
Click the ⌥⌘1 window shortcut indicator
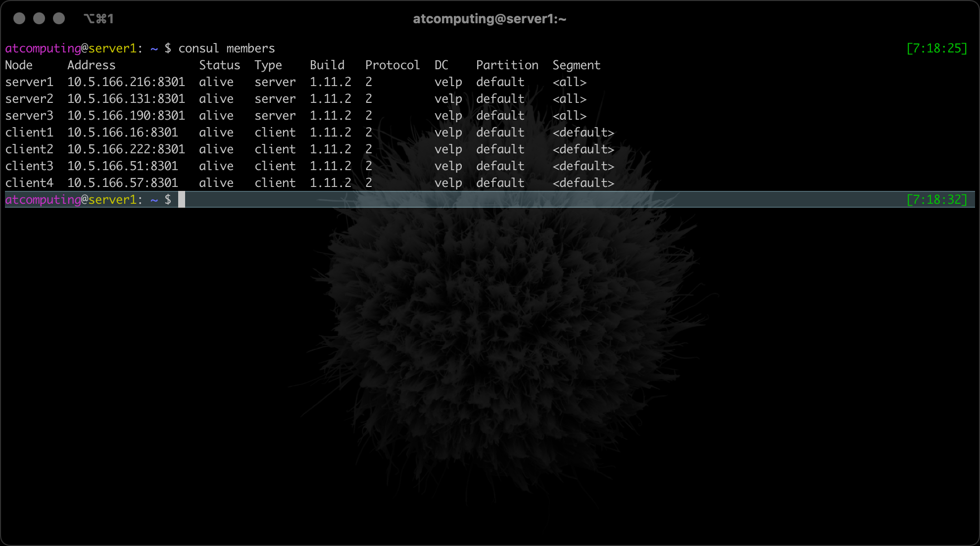(98, 19)
